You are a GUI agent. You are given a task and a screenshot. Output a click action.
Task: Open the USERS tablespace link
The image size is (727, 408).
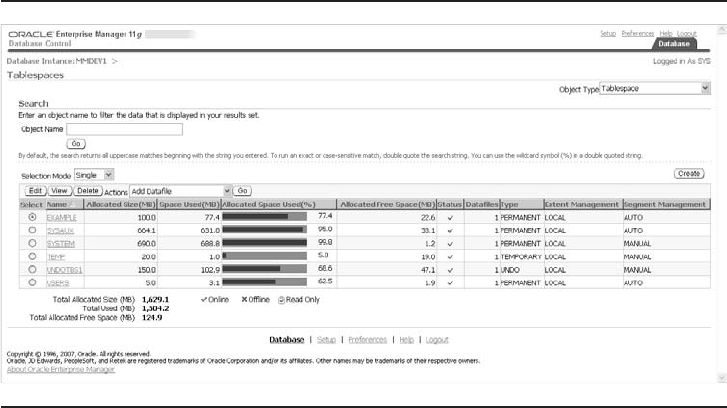tap(58, 283)
